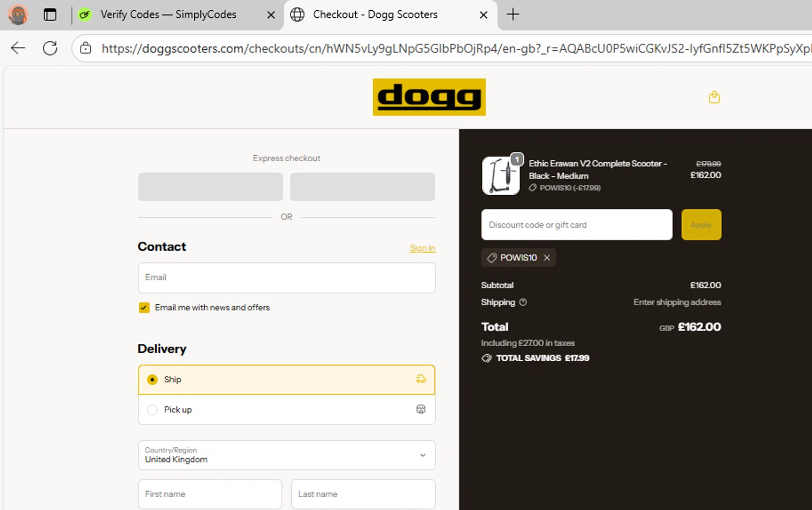Follow the Sign in link

tap(422, 248)
